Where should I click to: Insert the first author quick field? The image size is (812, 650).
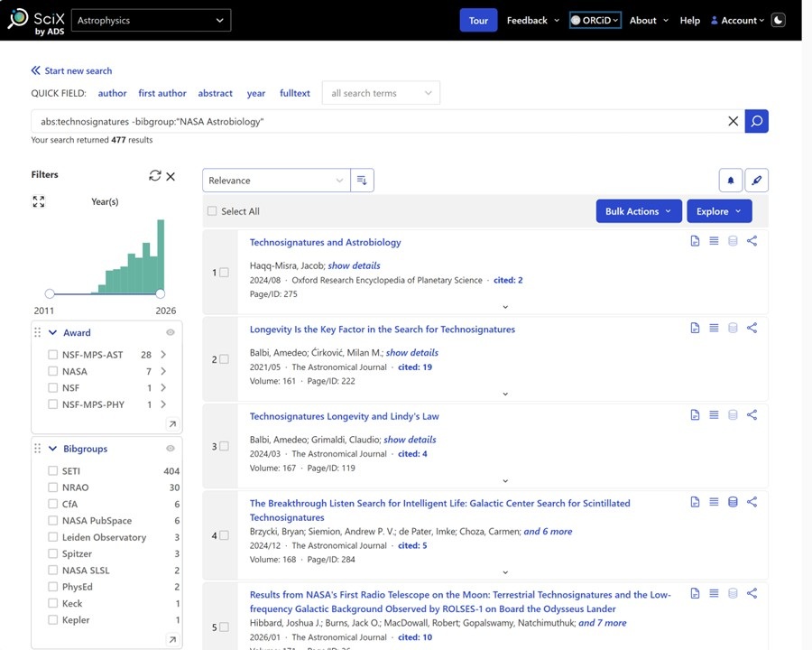point(162,93)
